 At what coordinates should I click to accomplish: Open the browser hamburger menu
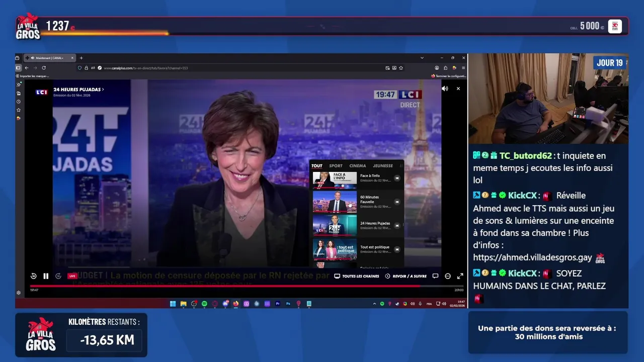tap(463, 68)
